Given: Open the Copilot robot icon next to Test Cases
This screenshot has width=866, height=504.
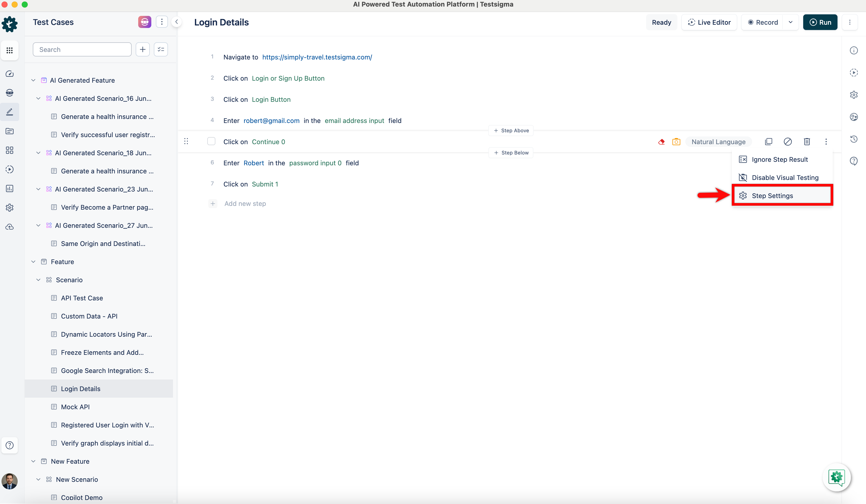Looking at the screenshot, I should [x=145, y=22].
